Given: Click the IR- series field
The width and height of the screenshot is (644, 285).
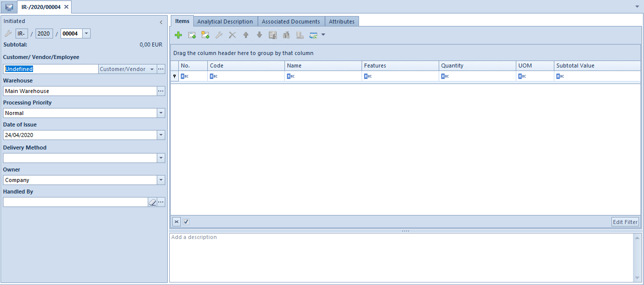Looking at the screenshot, I should [22, 33].
